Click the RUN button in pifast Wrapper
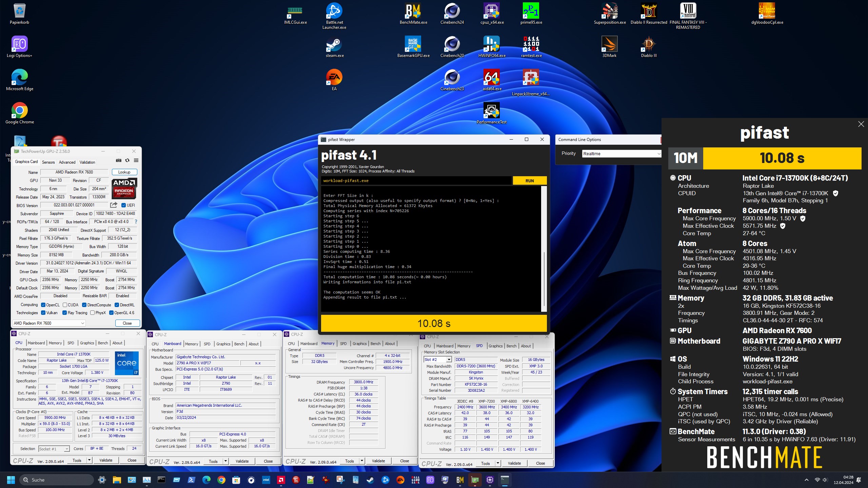The width and height of the screenshot is (868, 488). click(x=529, y=181)
